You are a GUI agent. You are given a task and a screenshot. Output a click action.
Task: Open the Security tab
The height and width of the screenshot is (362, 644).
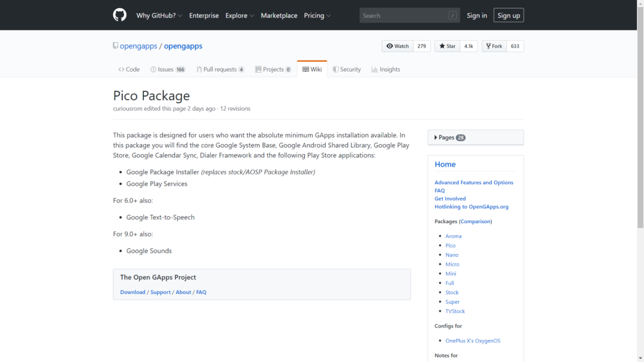click(347, 69)
